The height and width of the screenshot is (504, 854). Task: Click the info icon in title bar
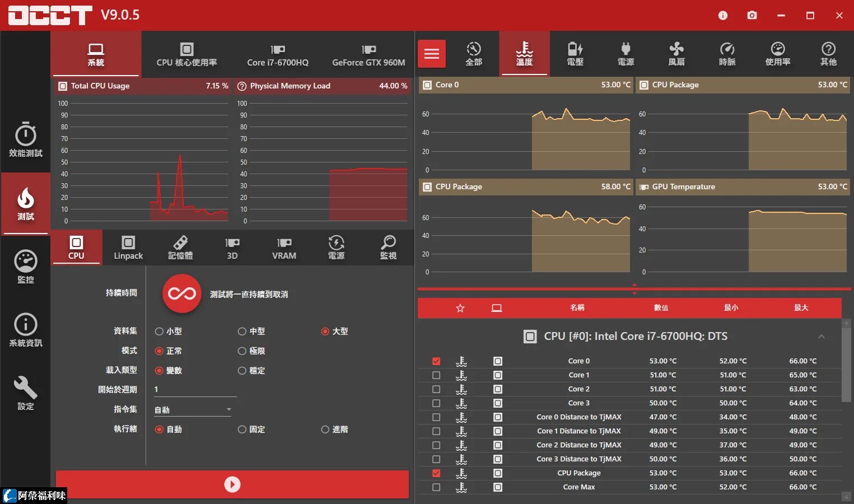tap(723, 15)
